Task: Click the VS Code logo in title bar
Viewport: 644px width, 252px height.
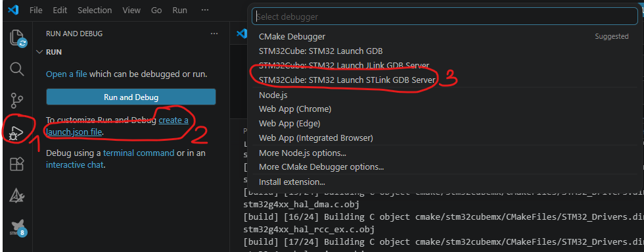Action: (13, 11)
